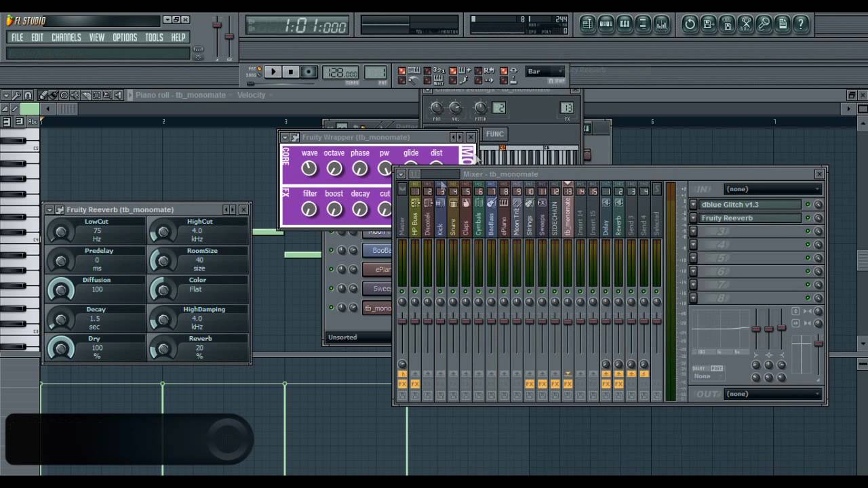Open the OPTIONS menu
This screenshot has height=488, width=868.
pyautogui.click(x=125, y=37)
